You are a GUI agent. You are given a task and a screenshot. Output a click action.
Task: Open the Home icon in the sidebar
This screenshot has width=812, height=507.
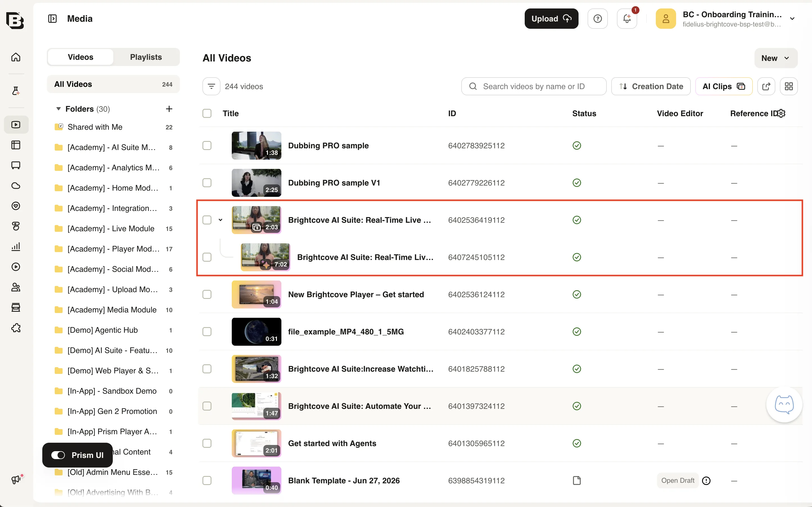[16, 57]
